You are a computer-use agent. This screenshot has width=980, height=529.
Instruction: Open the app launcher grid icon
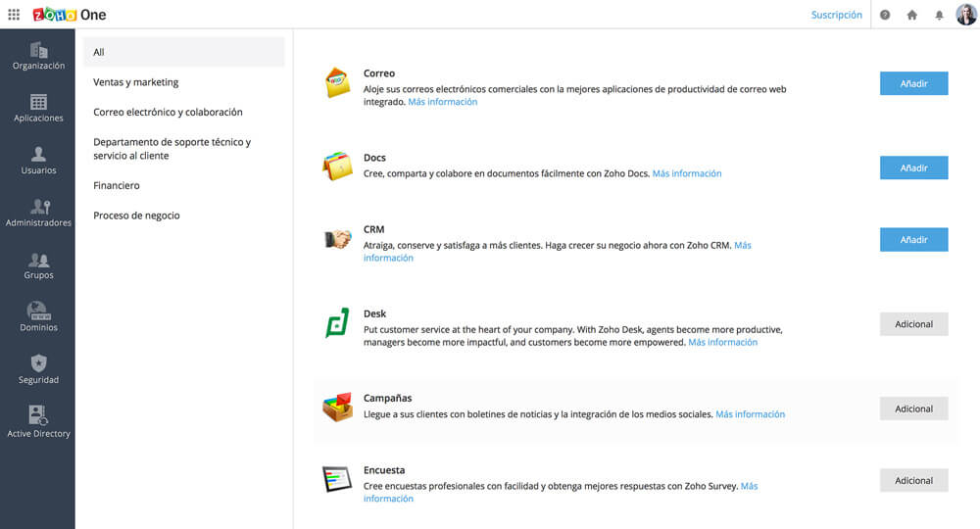point(14,15)
